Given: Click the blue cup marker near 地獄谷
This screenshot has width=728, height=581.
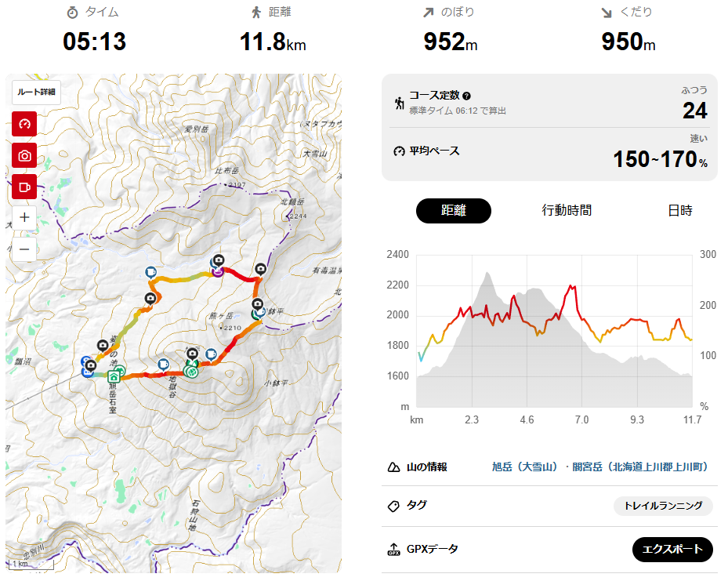Looking at the screenshot, I should [x=163, y=365].
